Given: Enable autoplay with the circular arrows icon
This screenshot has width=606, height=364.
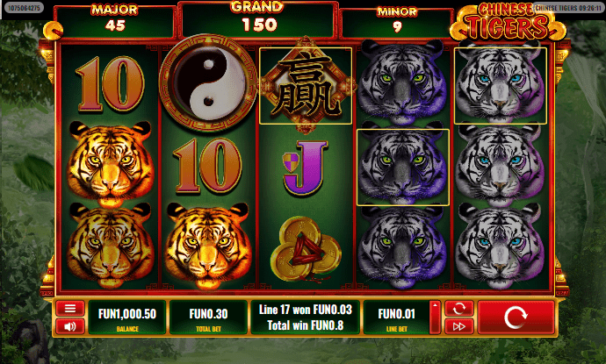Looking at the screenshot, I should (x=458, y=309).
